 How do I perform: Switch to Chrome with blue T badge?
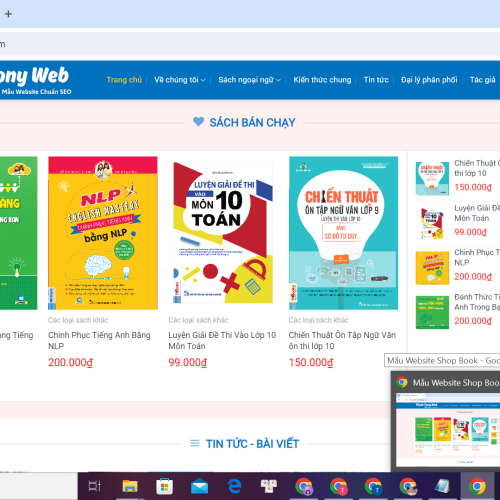tap(373, 486)
